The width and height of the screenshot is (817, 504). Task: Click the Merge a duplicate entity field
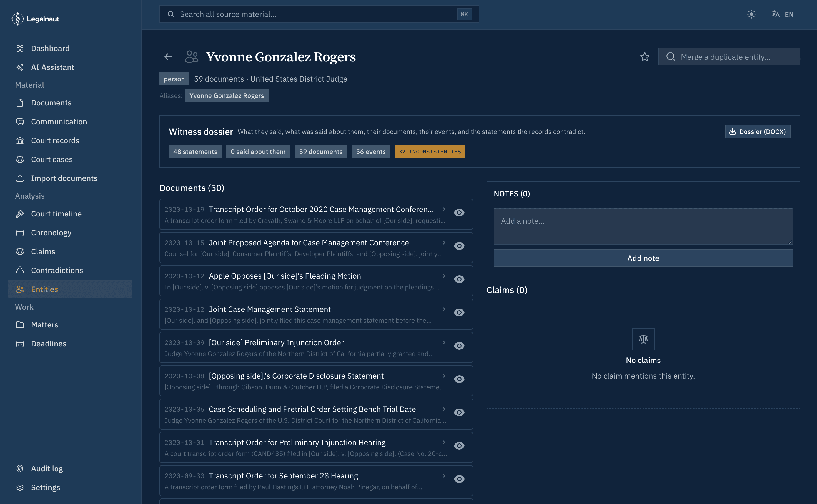(x=729, y=57)
